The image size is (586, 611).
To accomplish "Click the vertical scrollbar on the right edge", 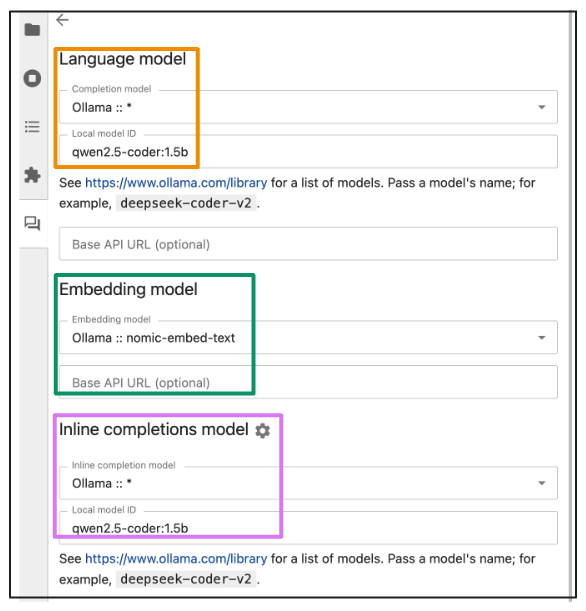I will pos(572,304).
